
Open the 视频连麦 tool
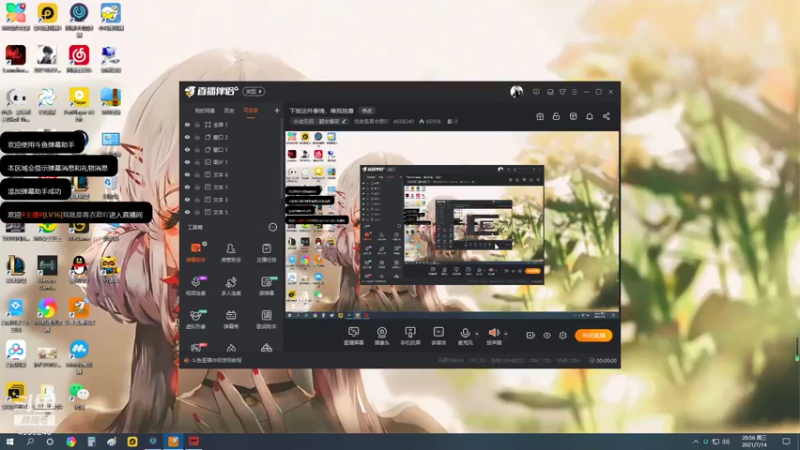tap(195, 286)
